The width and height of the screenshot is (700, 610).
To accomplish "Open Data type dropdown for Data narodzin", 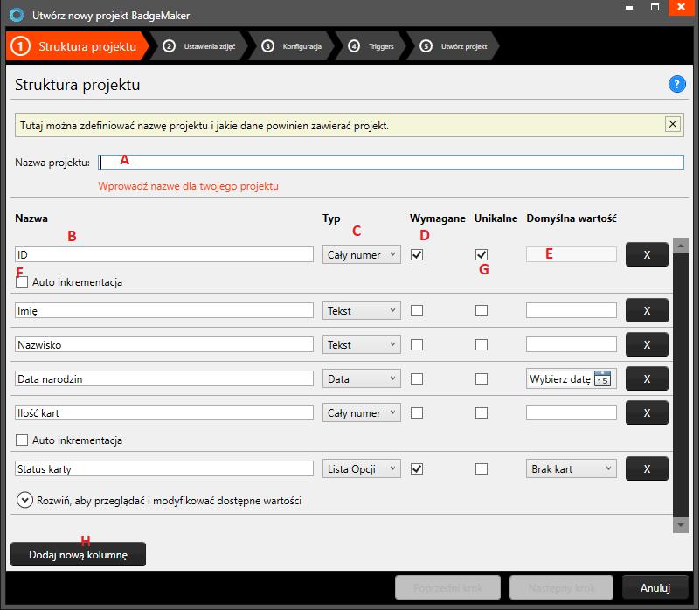I will click(362, 378).
